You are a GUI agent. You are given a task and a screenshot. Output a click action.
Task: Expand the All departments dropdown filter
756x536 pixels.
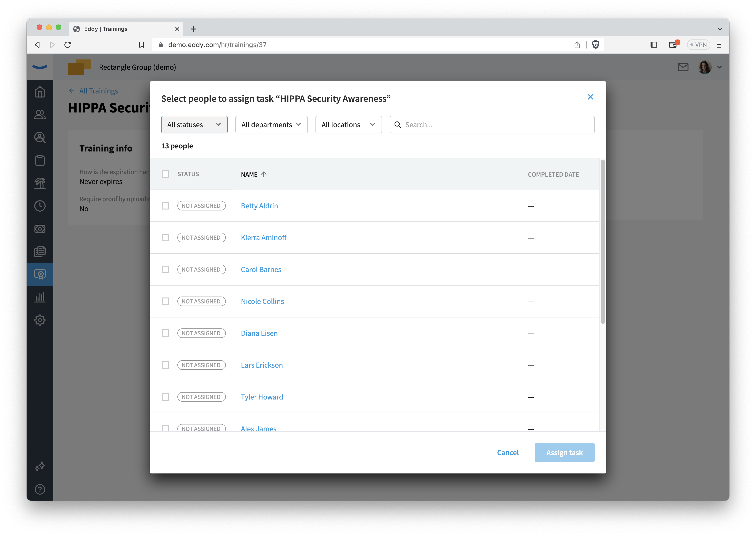pyautogui.click(x=270, y=124)
